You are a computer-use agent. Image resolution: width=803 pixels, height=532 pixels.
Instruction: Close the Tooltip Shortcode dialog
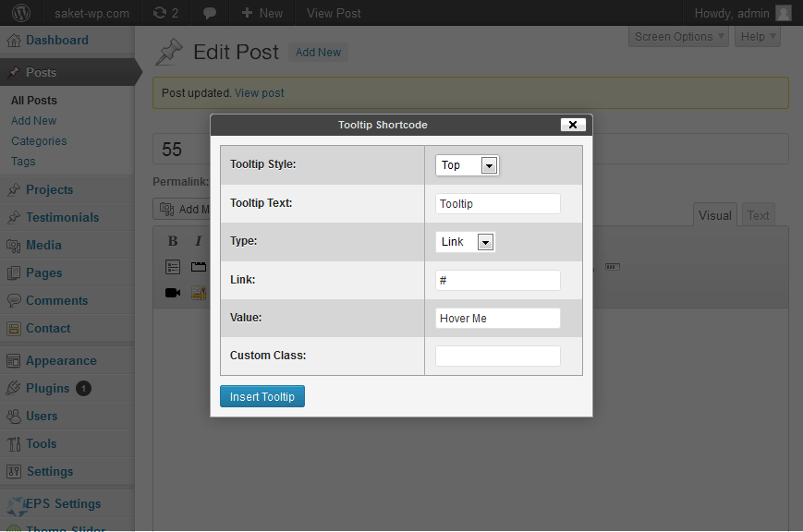(x=573, y=125)
